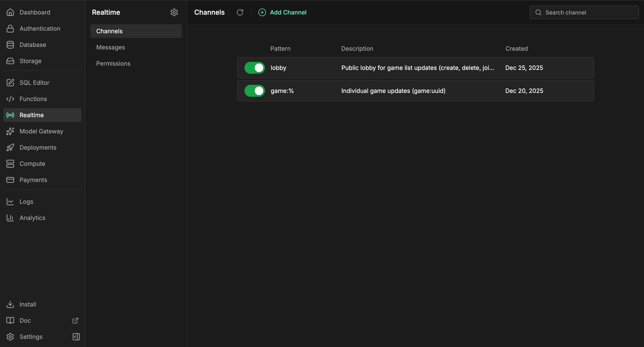Click the Functions code brackets icon
644x347 pixels.
(x=10, y=99)
